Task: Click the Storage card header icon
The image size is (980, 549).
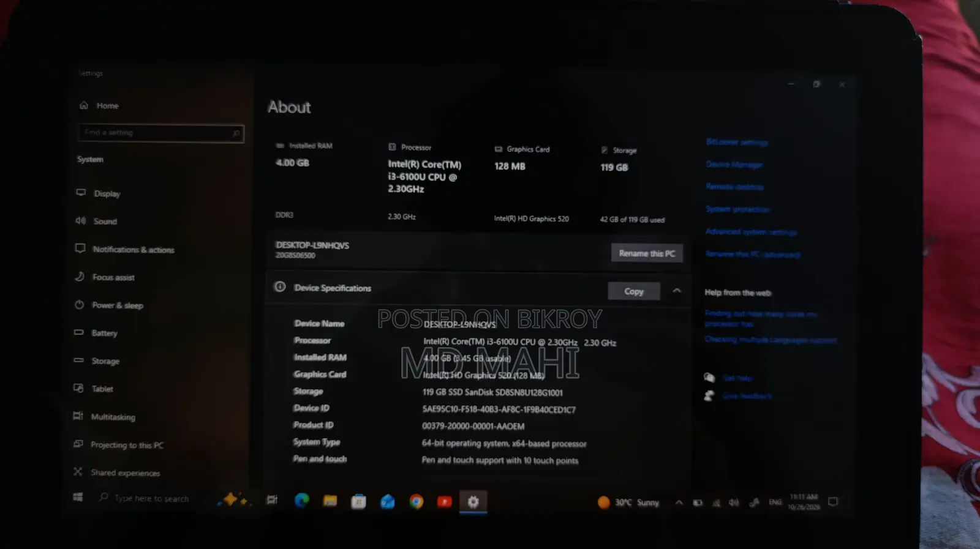Action: tap(605, 150)
